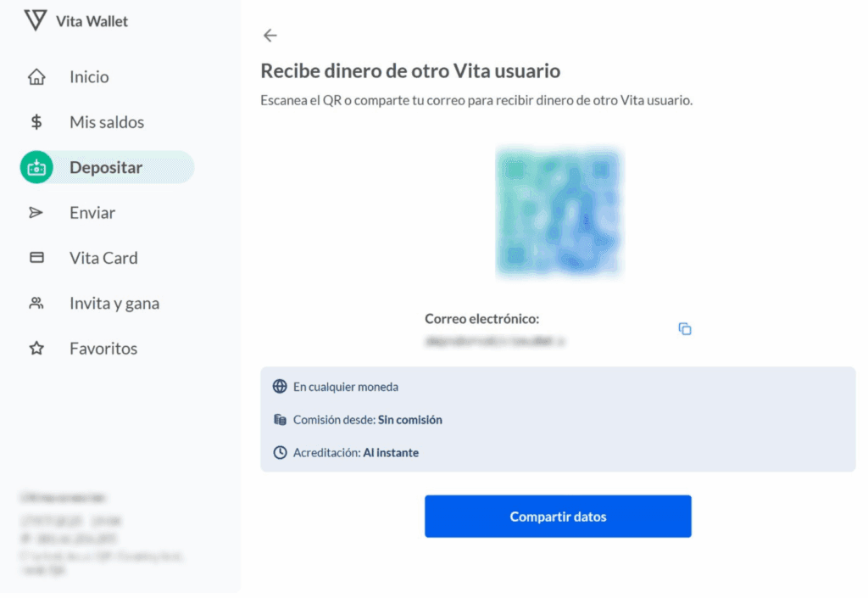868x598 pixels.
Task: Click the Mis saldos dollar icon
Action: tap(36, 122)
